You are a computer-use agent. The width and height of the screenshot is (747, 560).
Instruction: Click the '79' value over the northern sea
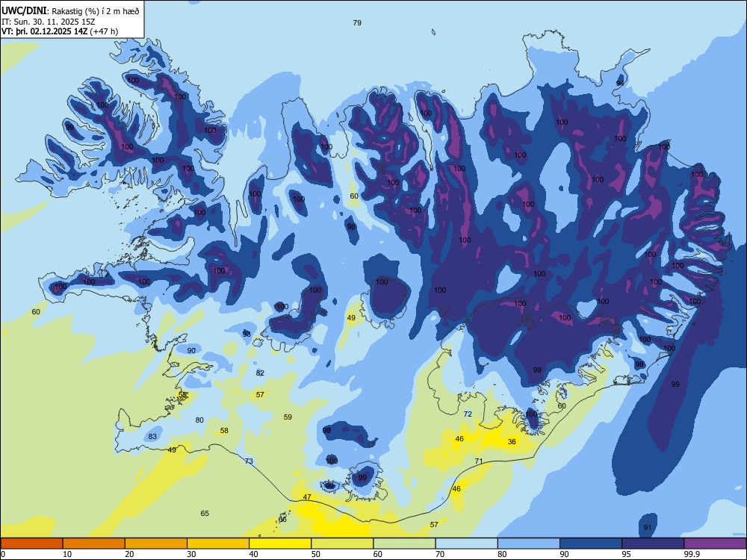[x=357, y=22]
